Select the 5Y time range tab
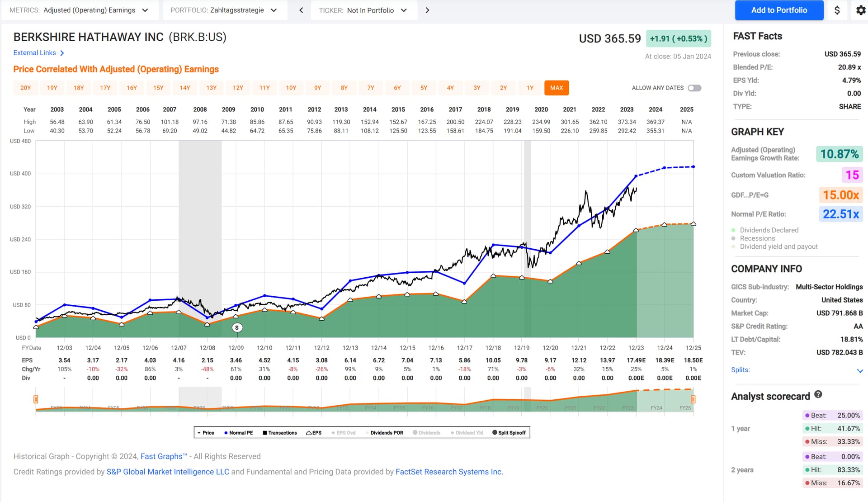 click(x=424, y=88)
